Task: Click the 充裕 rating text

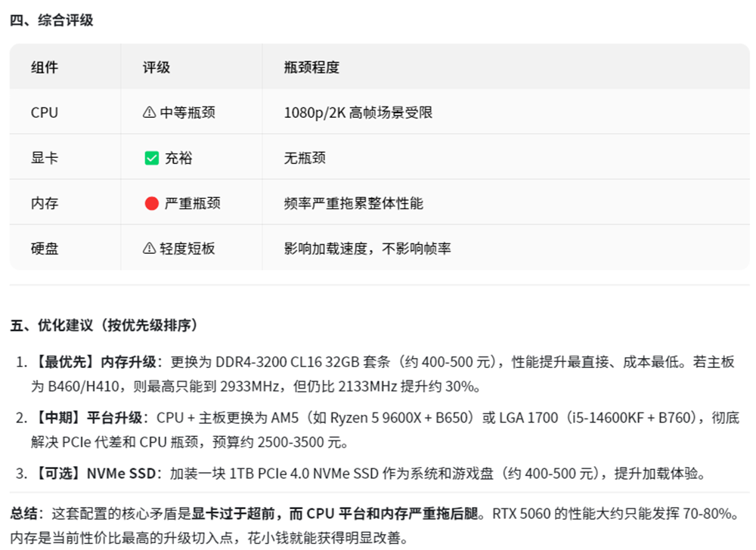Action: [x=178, y=158]
